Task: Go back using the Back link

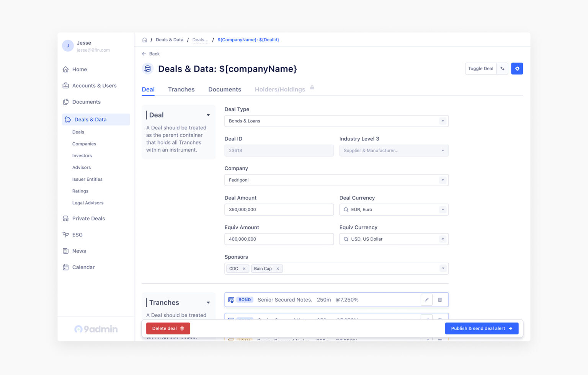Action: tap(151, 54)
